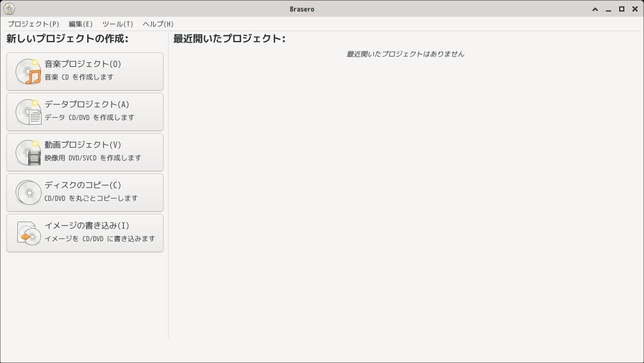Create a データプロジェクト for data CD/DVD
644x363 pixels.
[85, 111]
